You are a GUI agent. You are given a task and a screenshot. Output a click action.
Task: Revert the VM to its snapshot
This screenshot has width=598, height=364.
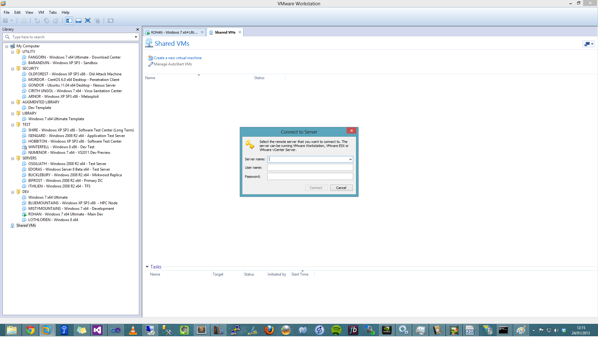(46, 21)
